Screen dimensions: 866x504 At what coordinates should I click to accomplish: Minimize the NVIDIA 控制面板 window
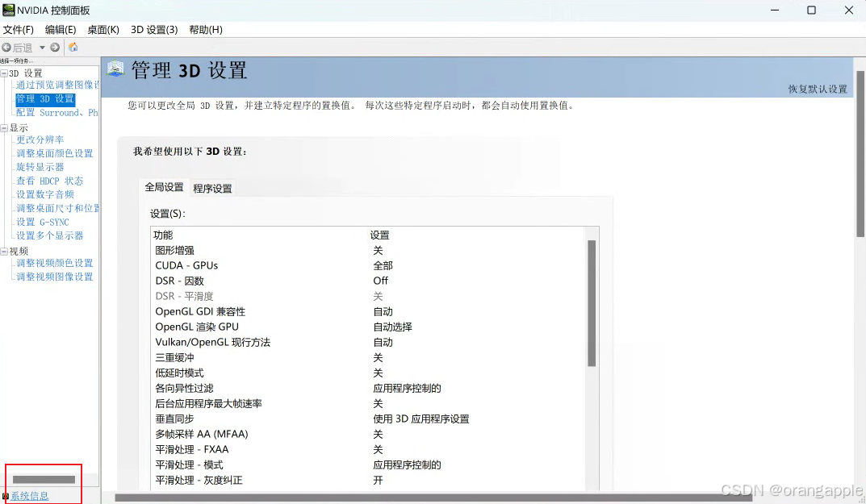775,10
